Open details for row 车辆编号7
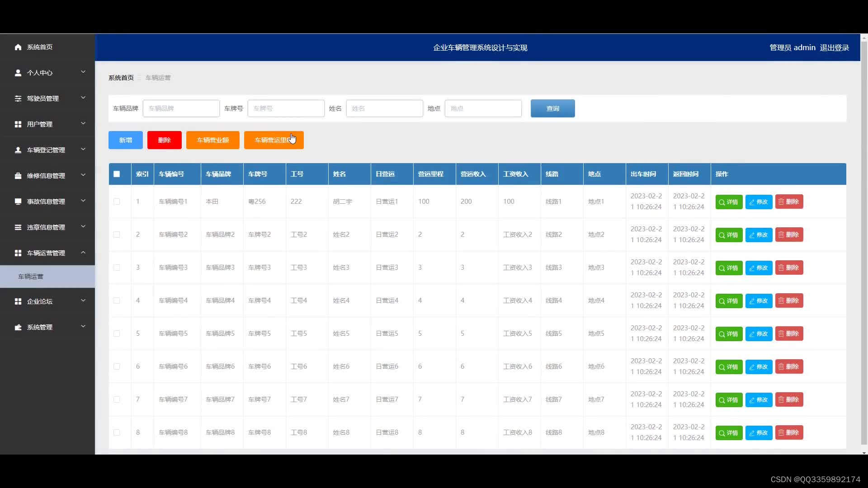 pos(729,400)
